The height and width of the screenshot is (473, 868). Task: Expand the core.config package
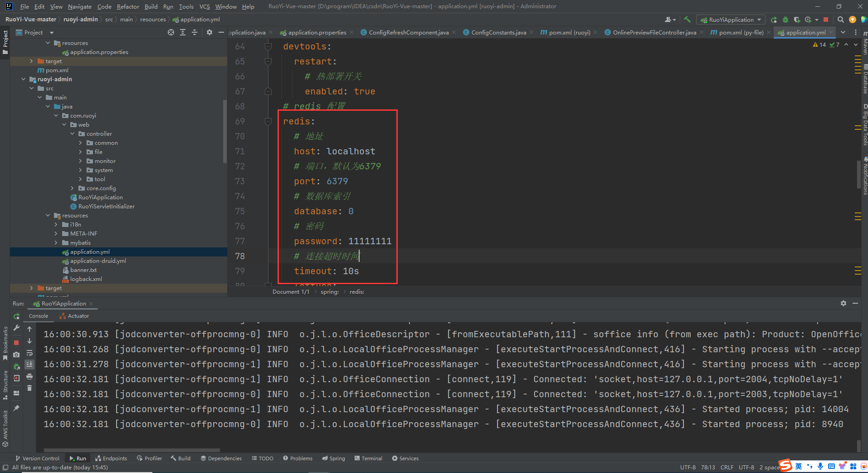tap(73, 188)
